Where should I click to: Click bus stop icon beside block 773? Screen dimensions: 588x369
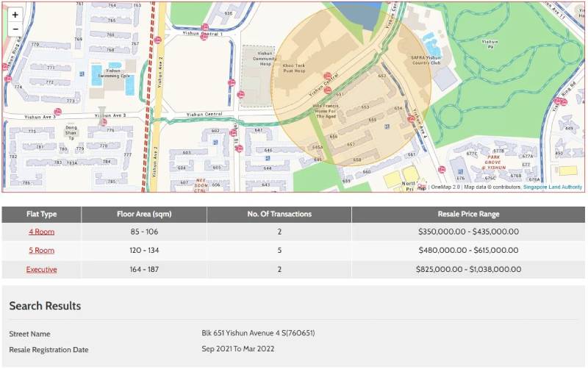(x=57, y=112)
